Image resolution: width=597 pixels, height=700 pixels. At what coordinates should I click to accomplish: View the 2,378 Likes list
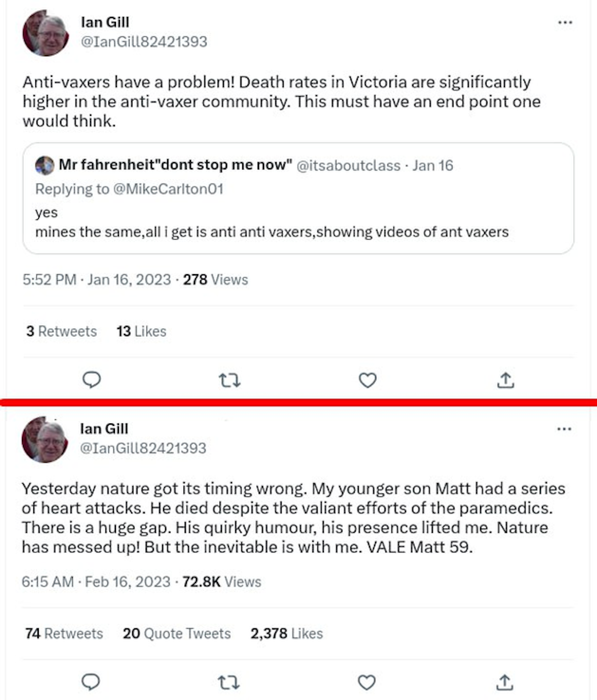point(287,633)
